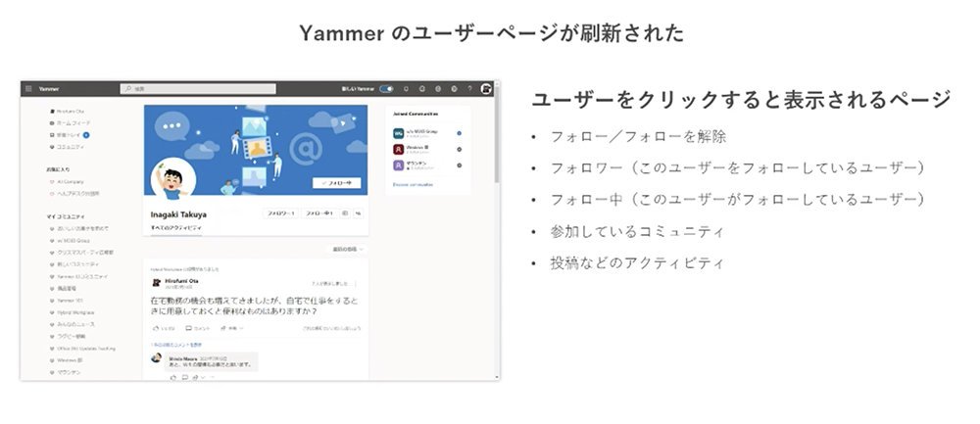The height and width of the screenshot is (424, 980).
Task: Click the Yammer logo text in header
Action: click(49, 89)
